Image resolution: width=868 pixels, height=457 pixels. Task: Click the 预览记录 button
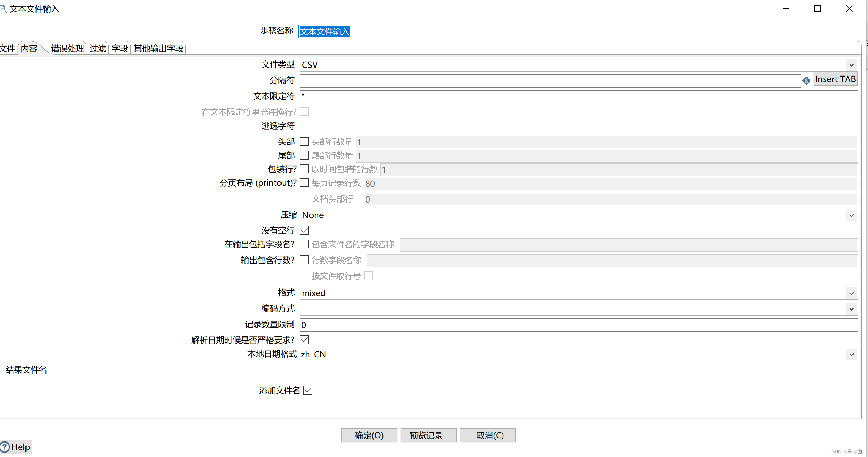click(x=428, y=435)
